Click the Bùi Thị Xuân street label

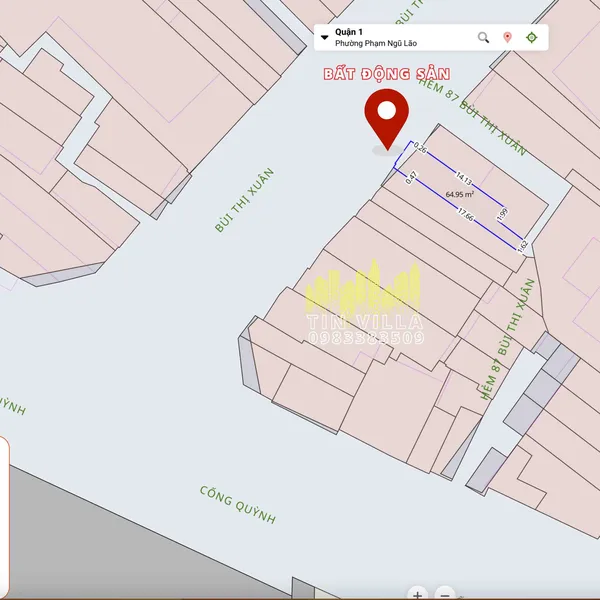coord(244,200)
